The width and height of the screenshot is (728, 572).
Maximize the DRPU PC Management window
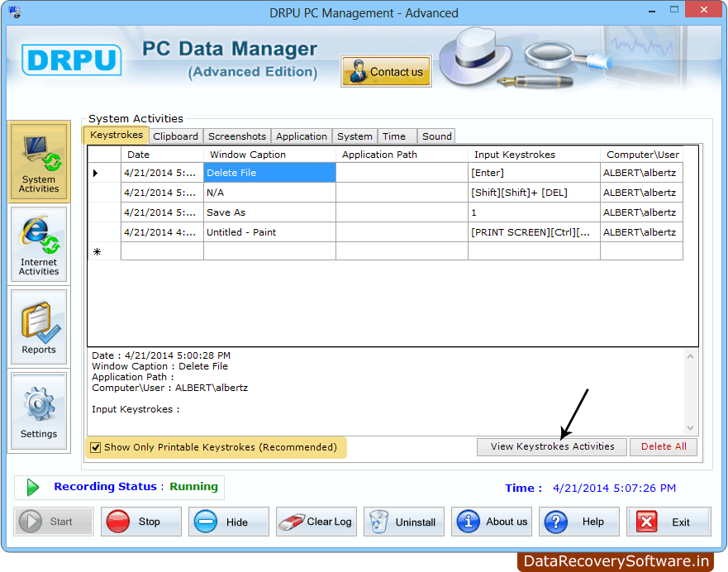(x=674, y=10)
